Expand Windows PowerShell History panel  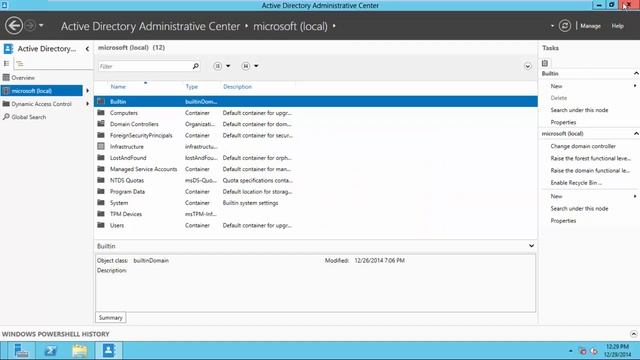tap(633, 334)
